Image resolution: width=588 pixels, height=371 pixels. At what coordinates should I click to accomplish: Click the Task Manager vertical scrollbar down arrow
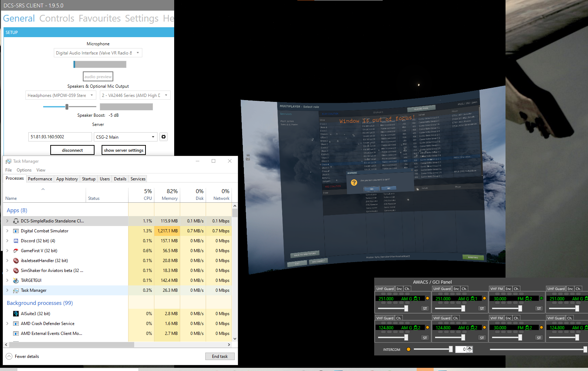[x=235, y=338]
